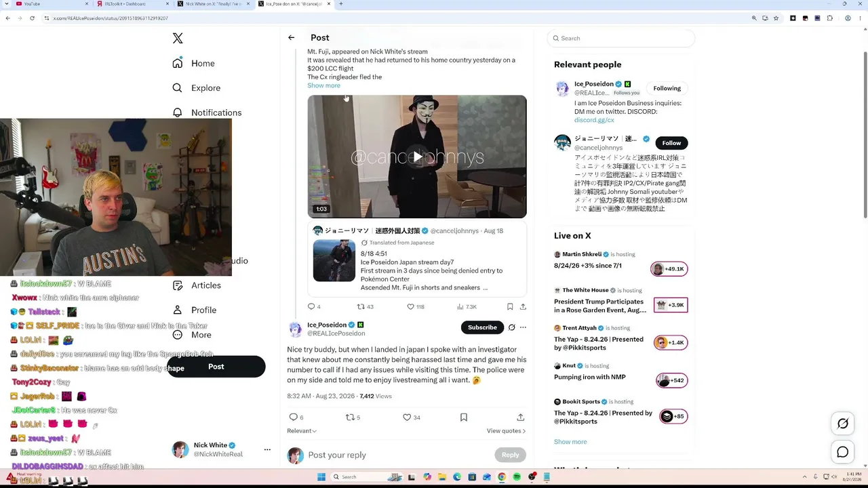Go to Home in X sidebar
Viewport: 868px width, 488px height.
tap(193, 63)
